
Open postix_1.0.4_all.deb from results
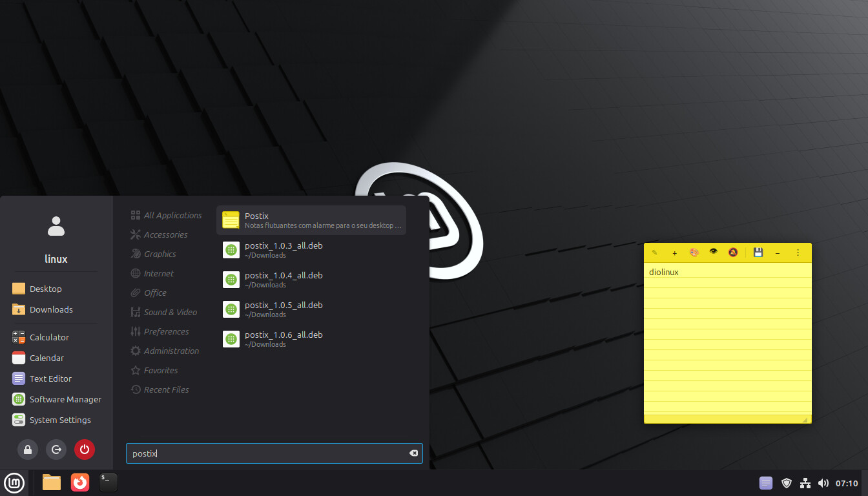[311, 280]
